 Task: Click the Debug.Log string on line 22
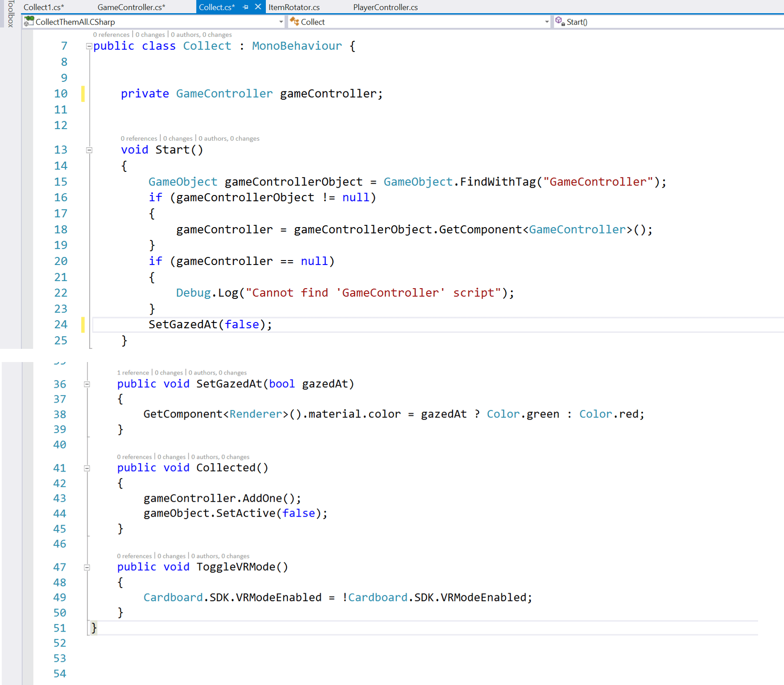click(x=373, y=293)
